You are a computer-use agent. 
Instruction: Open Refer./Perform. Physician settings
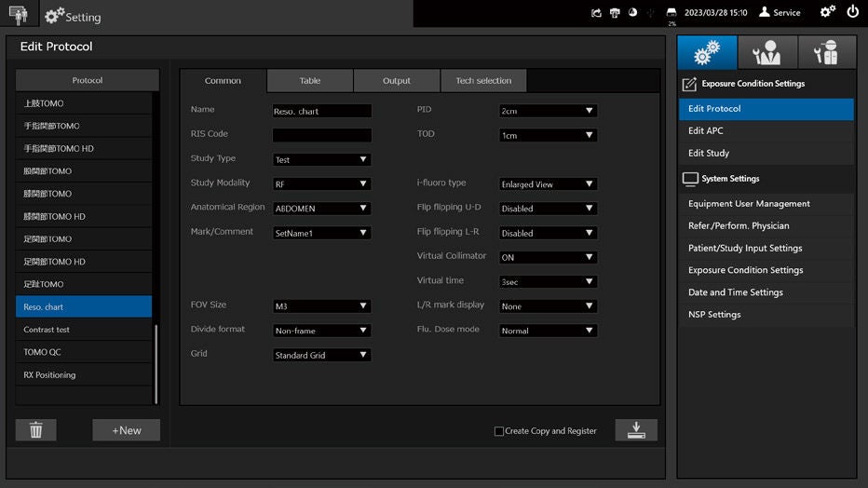766,225
